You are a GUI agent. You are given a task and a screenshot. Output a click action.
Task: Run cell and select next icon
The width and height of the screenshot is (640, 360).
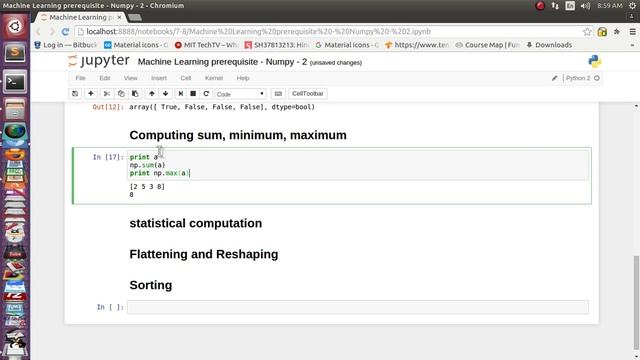click(x=180, y=93)
